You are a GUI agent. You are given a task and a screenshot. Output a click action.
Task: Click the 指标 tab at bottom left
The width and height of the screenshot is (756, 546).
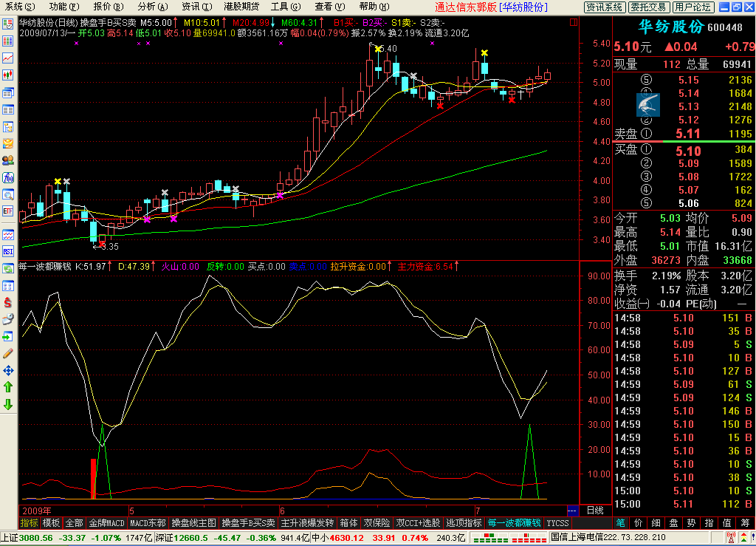click(29, 523)
